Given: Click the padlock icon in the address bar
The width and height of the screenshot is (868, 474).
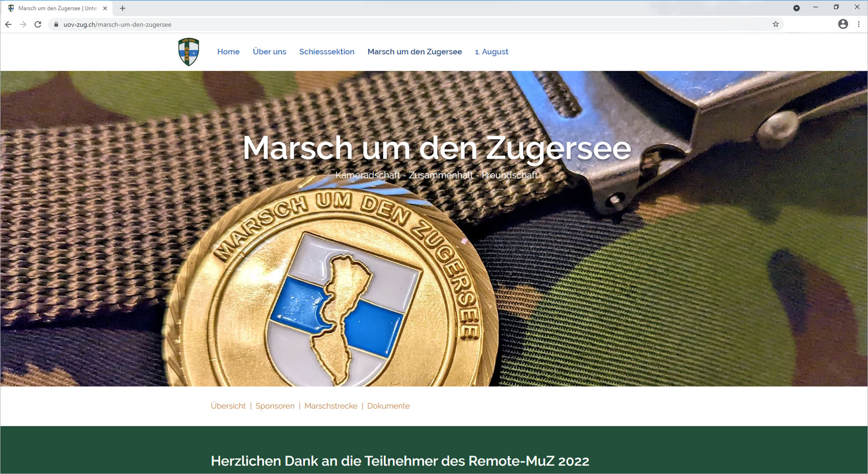Looking at the screenshot, I should (x=56, y=24).
